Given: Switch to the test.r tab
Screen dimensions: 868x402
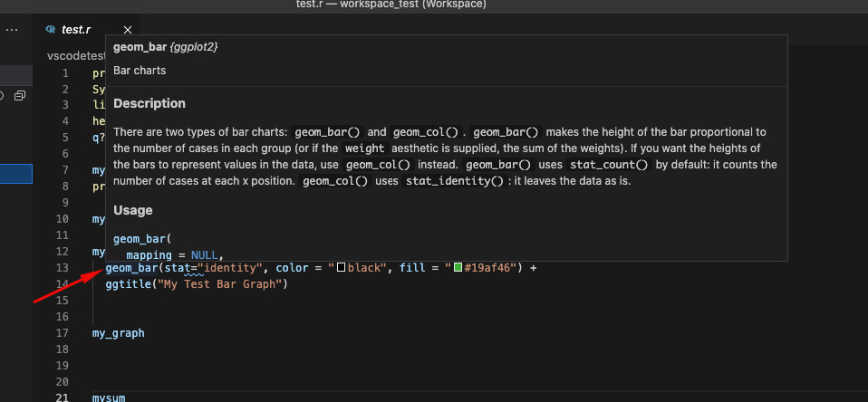Looking at the screenshot, I should click(76, 30).
